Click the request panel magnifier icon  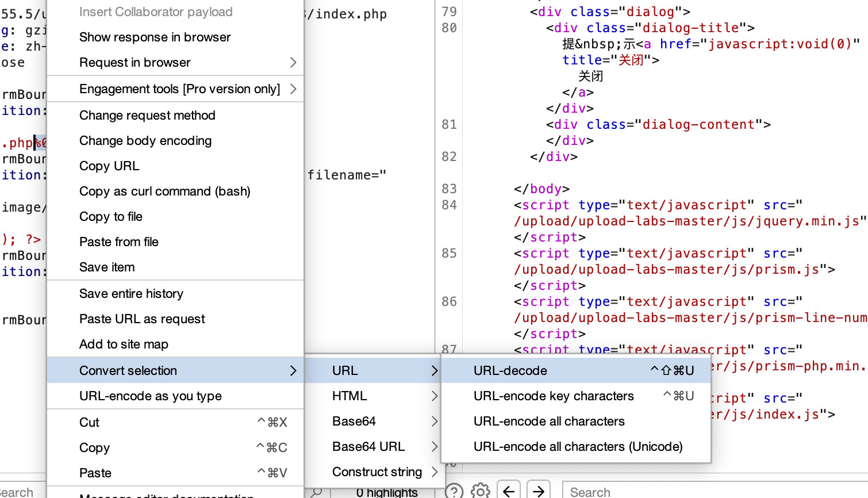tap(316, 492)
